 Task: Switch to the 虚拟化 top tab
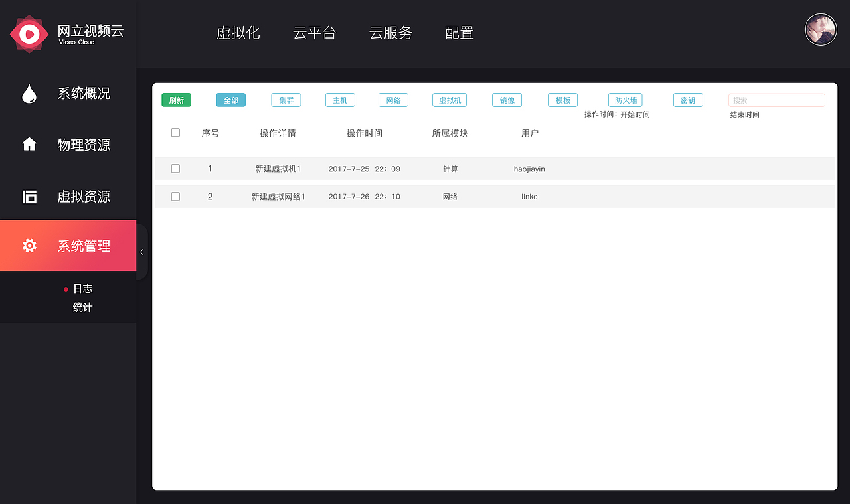click(x=238, y=33)
